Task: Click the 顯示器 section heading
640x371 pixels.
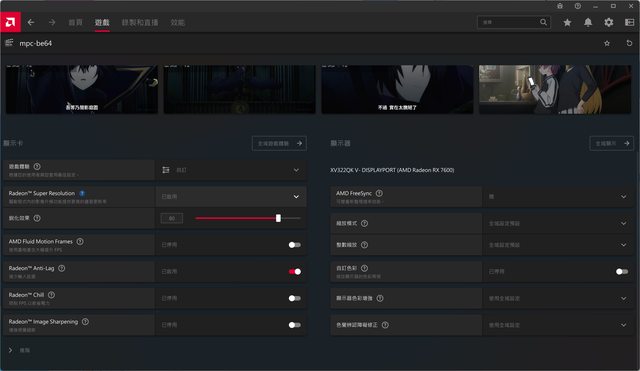Action: pyautogui.click(x=340, y=143)
